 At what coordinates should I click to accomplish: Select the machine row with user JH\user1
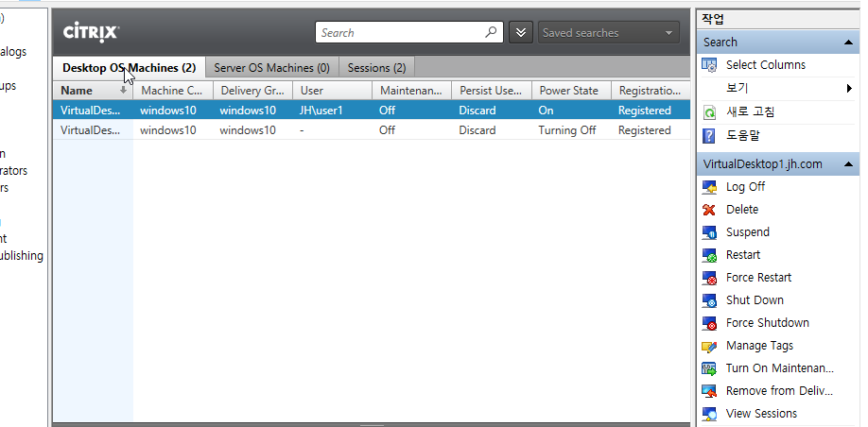click(x=372, y=111)
